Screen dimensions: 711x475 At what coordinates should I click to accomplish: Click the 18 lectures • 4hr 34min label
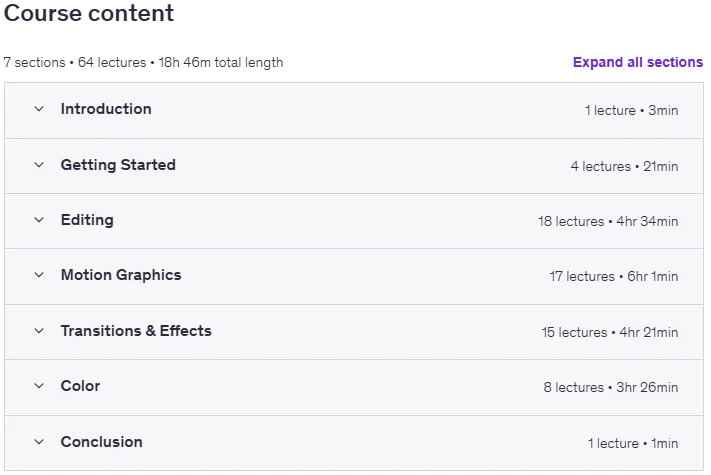(608, 221)
